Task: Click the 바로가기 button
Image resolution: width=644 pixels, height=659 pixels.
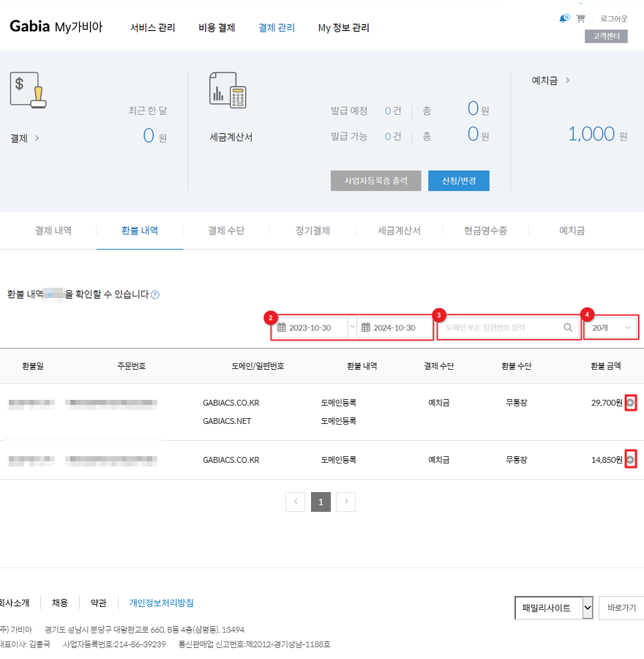Action: pyautogui.click(x=621, y=608)
